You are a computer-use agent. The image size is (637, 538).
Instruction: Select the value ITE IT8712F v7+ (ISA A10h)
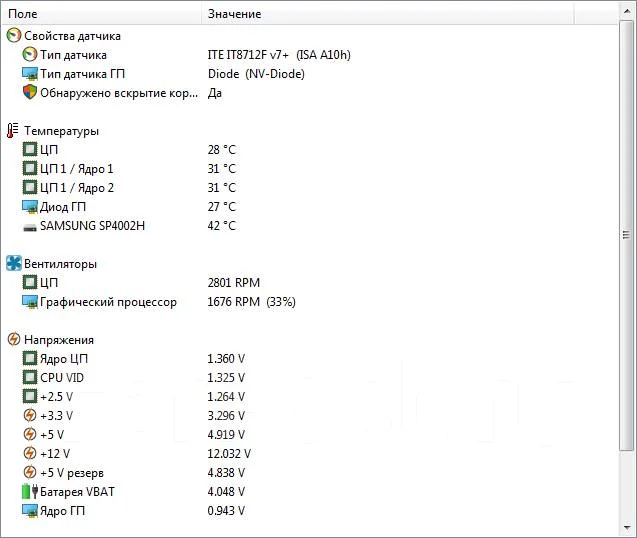click(x=279, y=54)
